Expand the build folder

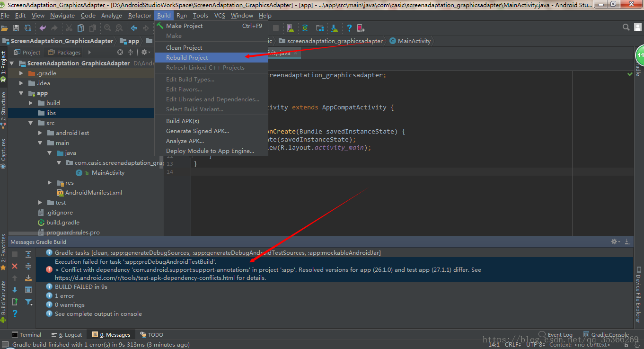pyautogui.click(x=31, y=103)
